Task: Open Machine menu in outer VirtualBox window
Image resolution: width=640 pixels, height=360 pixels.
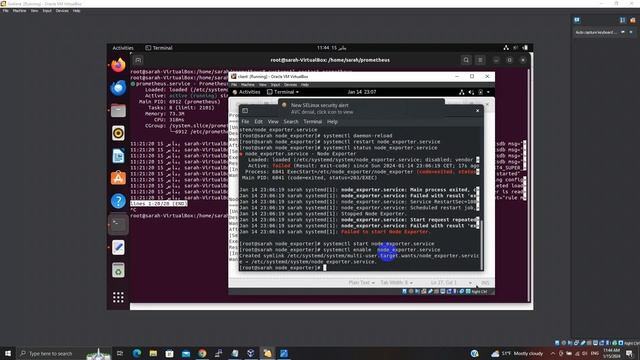Action: (x=19, y=11)
